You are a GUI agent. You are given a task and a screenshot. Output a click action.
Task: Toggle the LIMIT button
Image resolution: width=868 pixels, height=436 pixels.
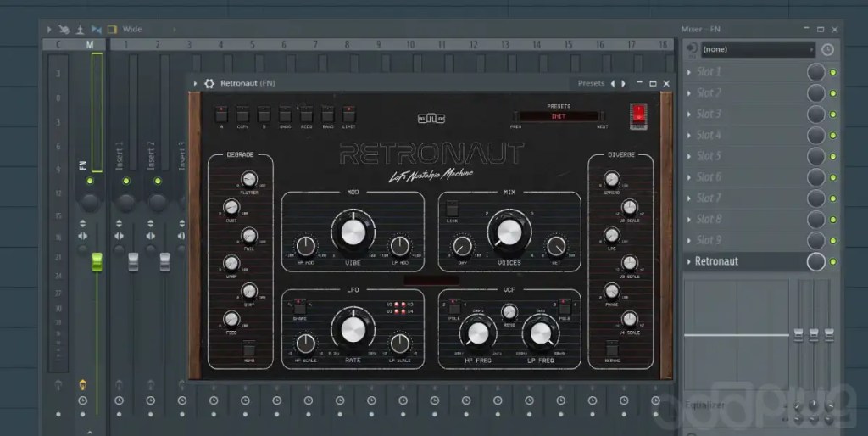[348, 115]
